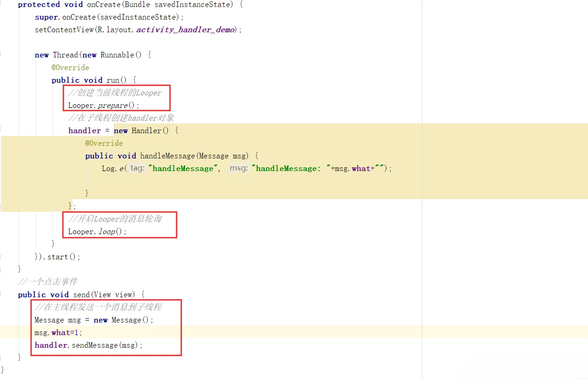Click the "Runnable" class name

point(117,55)
